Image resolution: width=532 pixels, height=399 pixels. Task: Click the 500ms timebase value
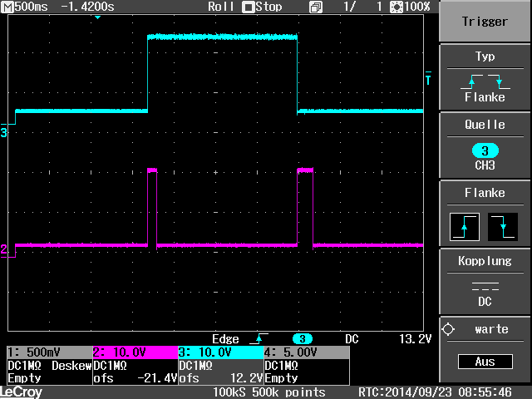click(x=32, y=7)
